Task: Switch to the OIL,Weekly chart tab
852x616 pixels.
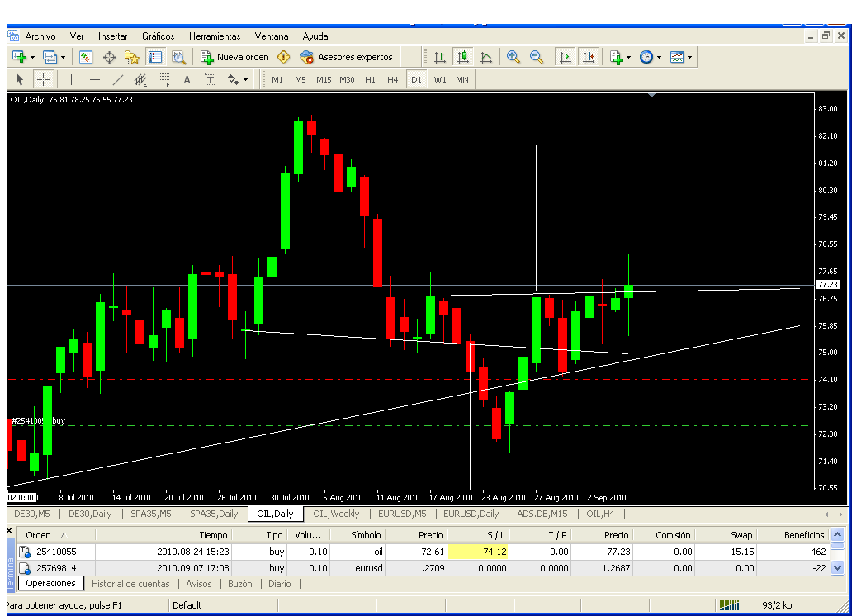Action: (x=336, y=514)
